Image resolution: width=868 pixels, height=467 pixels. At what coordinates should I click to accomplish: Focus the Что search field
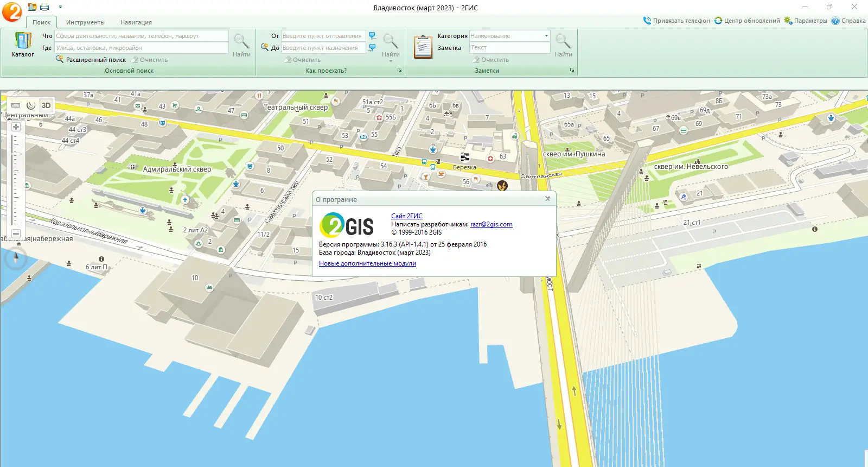click(x=142, y=36)
